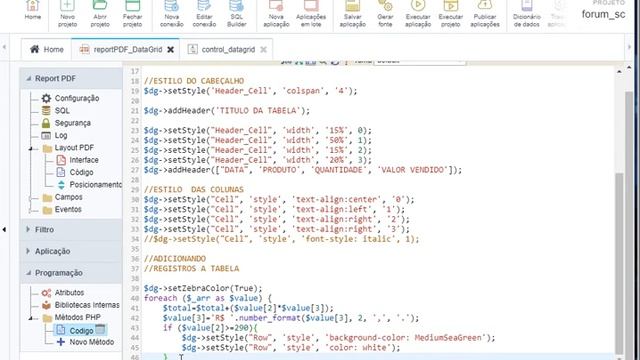Click the line with MediumSeaGreen background

(338, 338)
